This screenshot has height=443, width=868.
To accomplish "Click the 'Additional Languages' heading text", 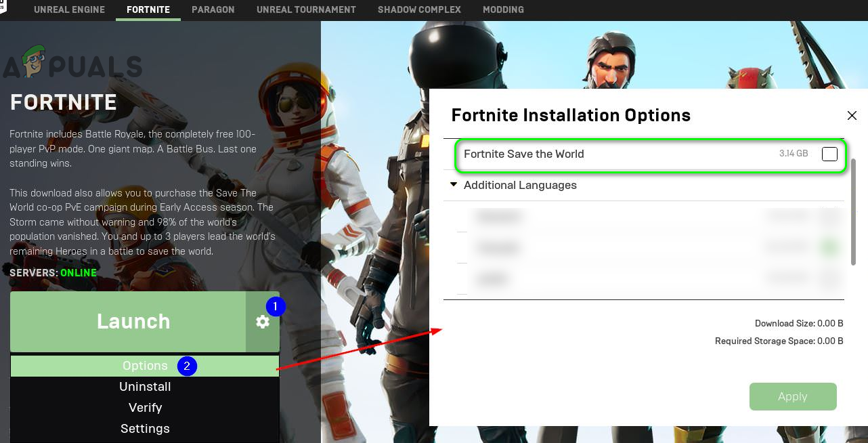I will pos(520,185).
